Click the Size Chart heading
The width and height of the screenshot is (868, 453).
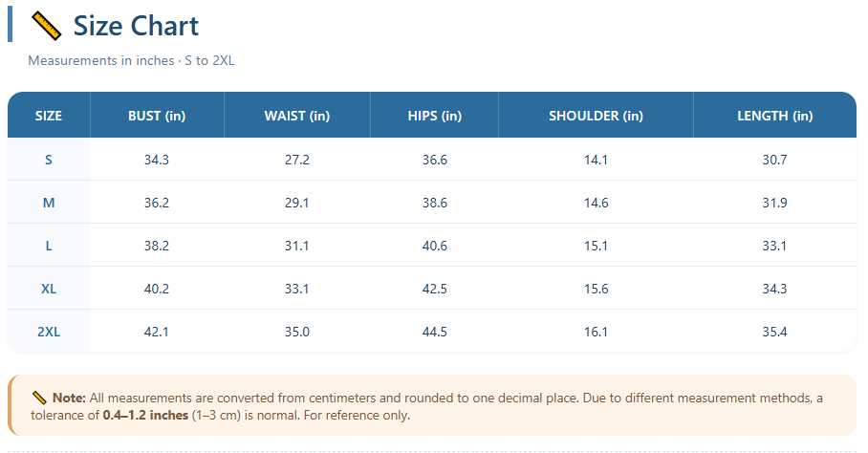coord(136,26)
